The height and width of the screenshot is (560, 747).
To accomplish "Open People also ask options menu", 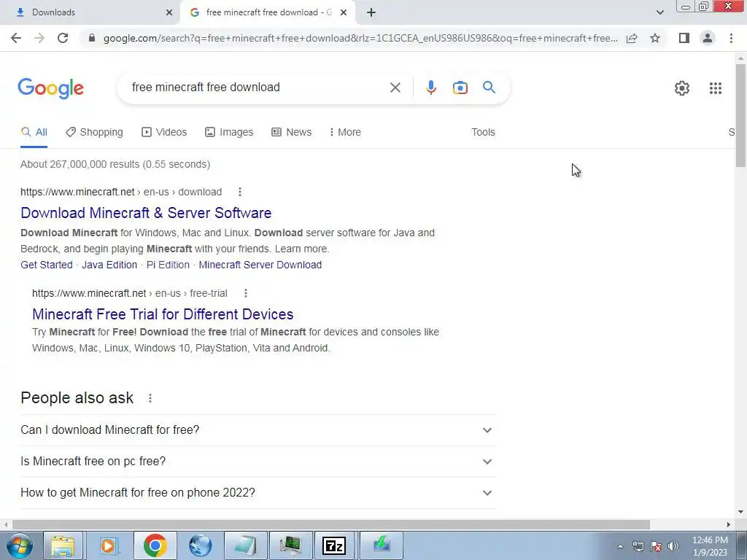I will point(150,398).
